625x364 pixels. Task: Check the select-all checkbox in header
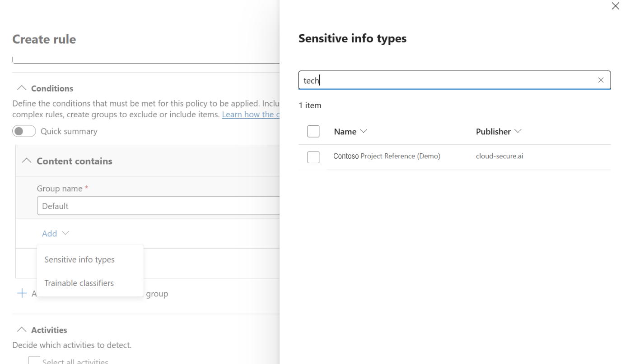point(313,132)
